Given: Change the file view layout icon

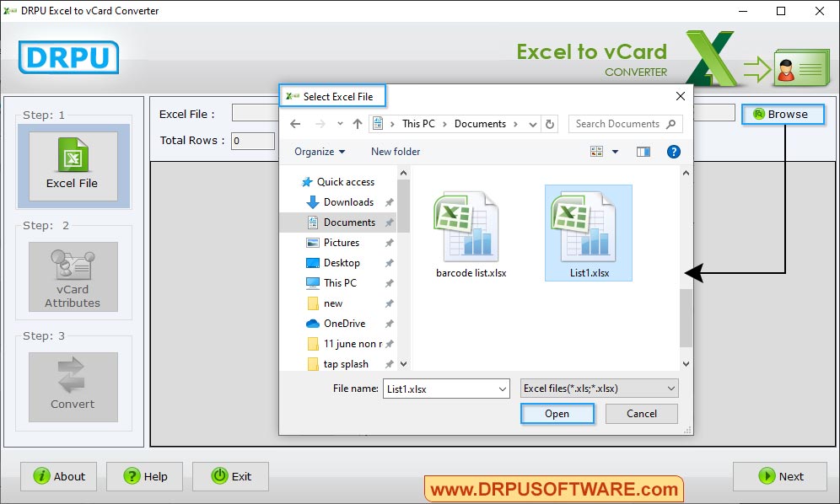Looking at the screenshot, I should pyautogui.click(x=596, y=151).
